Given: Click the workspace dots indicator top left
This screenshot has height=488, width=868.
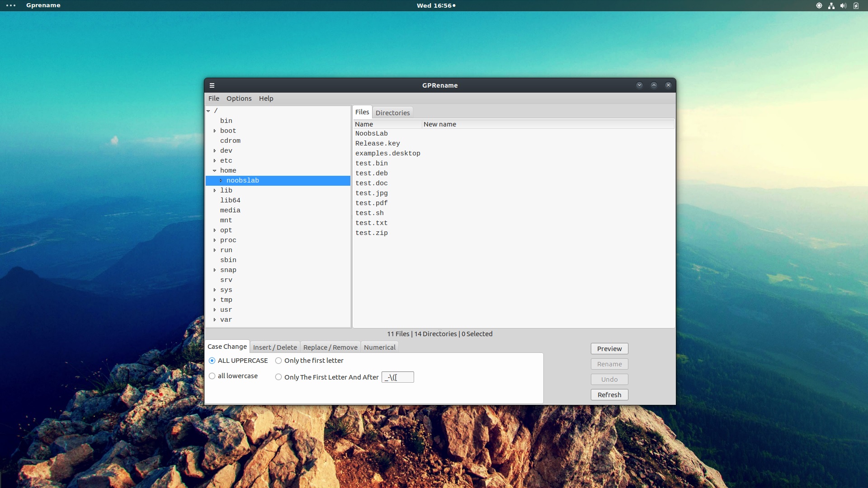Looking at the screenshot, I should [10, 5].
